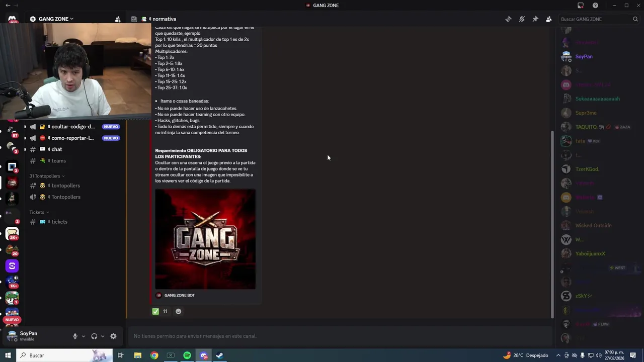Screen dimensions: 644x362
Task: Open the invite people icon beside GANG ZONE
Action: [118, 19]
